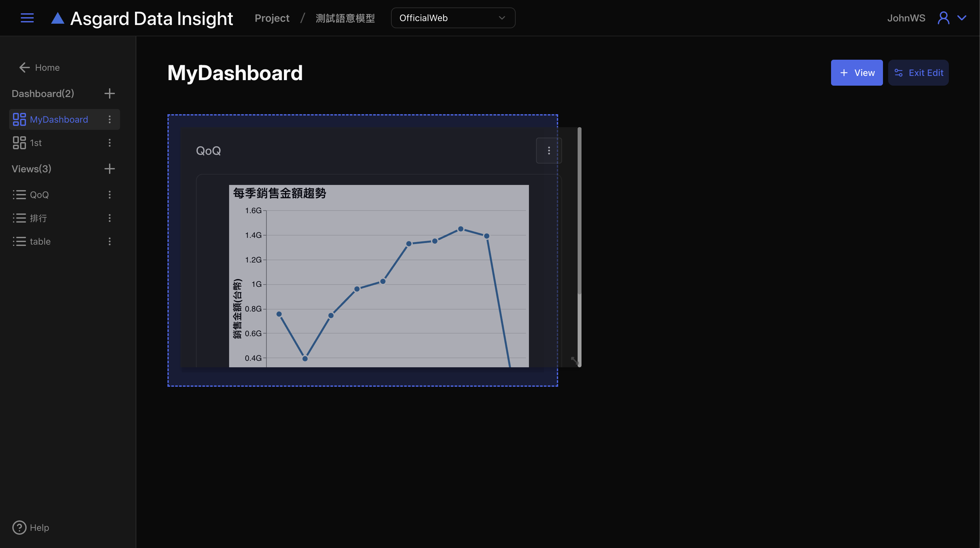Open 排行 view more options
Viewport: 980px width, 548px height.
pyautogui.click(x=110, y=218)
